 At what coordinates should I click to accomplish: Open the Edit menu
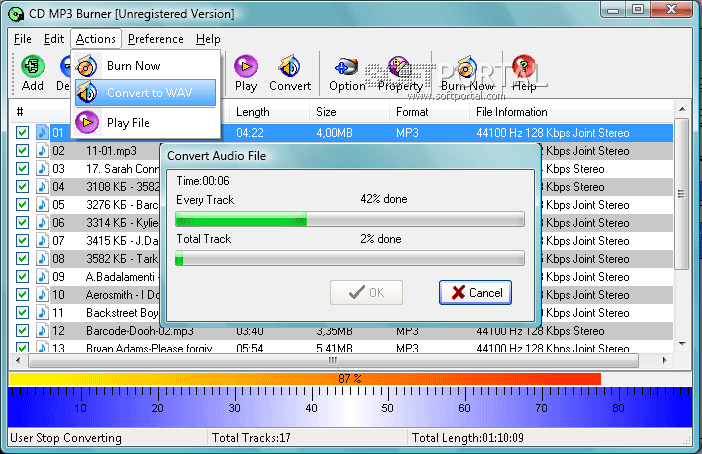(x=54, y=39)
